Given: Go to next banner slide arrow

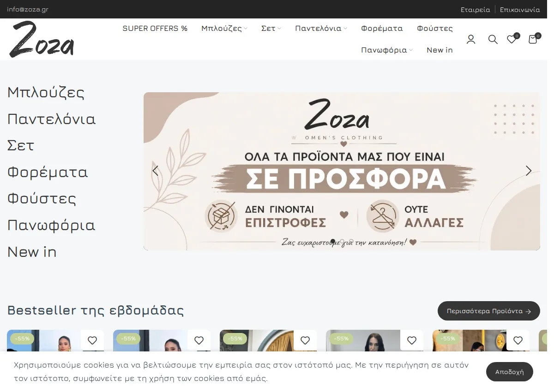Looking at the screenshot, I should (529, 171).
